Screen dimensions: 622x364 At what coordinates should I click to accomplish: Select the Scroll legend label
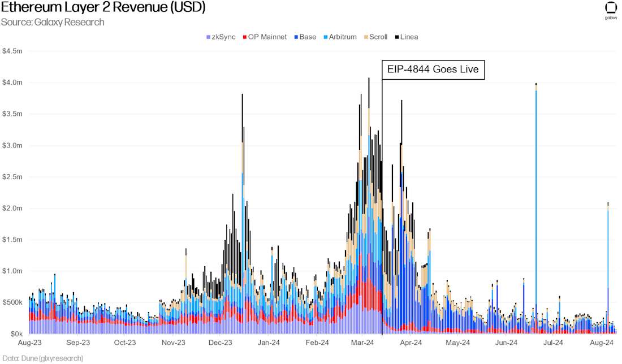pos(378,37)
